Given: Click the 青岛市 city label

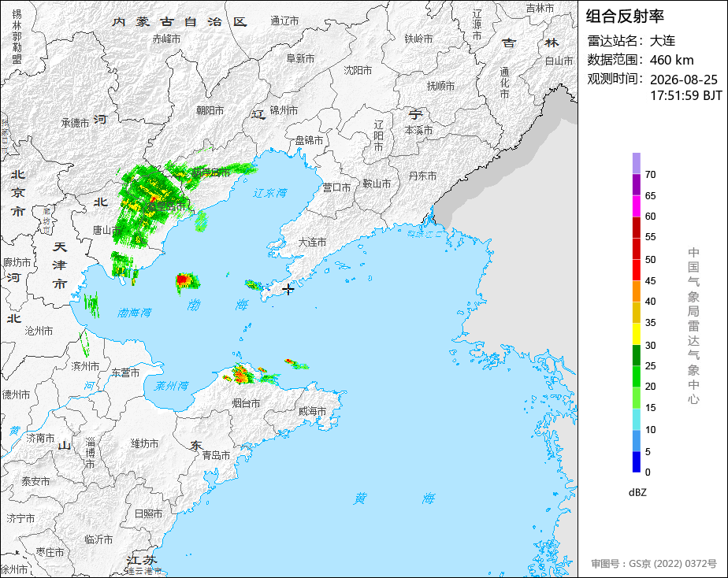Looking at the screenshot, I should (x=216, y=456).
